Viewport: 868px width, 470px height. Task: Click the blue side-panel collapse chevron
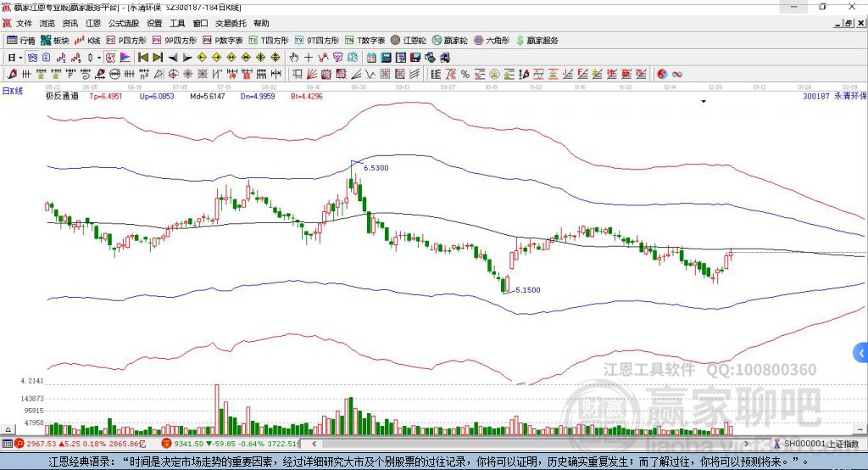pyautogui.click(x=860, y=353)
